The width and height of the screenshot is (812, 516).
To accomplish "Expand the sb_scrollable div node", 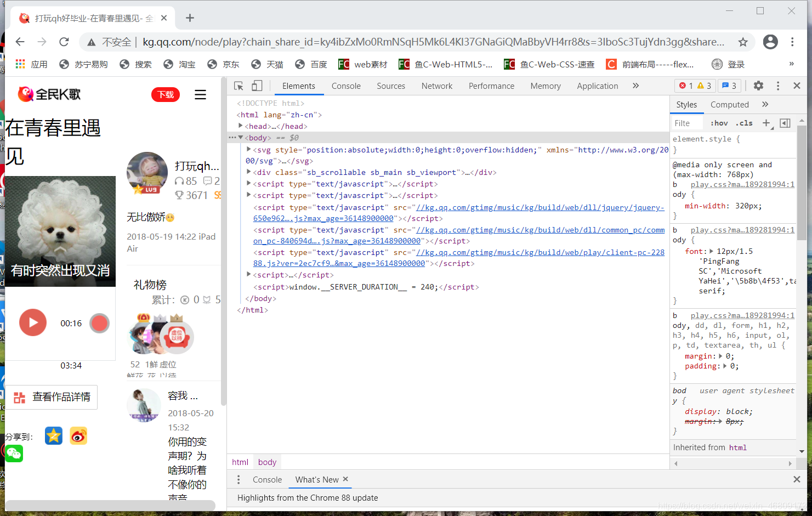I will coord(248,172).
